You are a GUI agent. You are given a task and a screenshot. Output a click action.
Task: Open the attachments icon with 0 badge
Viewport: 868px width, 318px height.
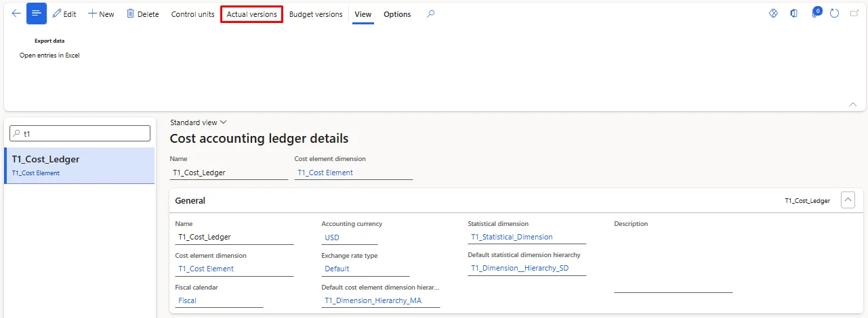coord(816,13)
